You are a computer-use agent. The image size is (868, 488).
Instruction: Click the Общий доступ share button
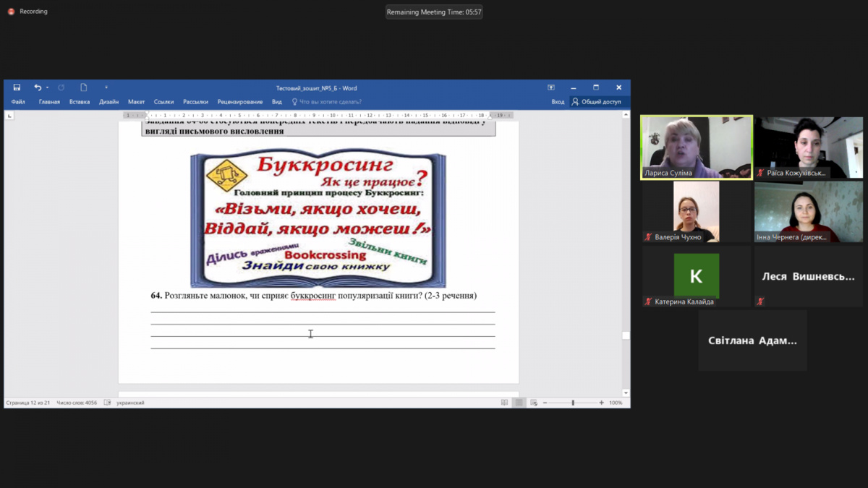[597, 102]
